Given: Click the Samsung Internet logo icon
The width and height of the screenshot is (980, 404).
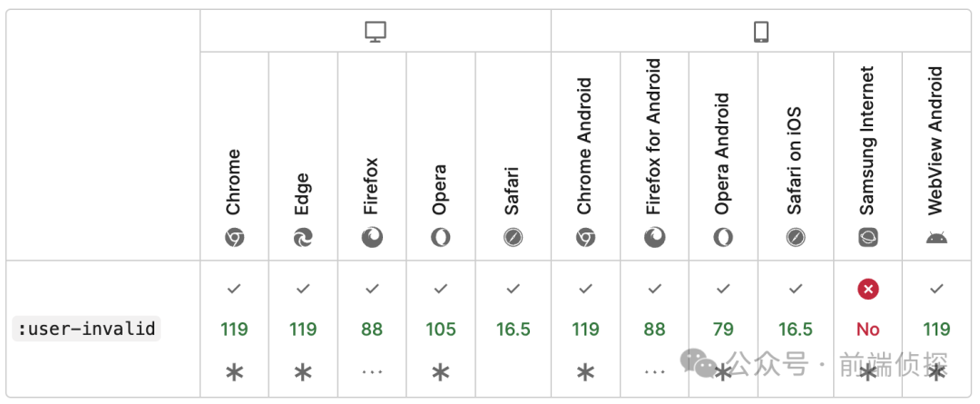Looking at the screenshot, I should pyautogui.click(x=868, y=238).
